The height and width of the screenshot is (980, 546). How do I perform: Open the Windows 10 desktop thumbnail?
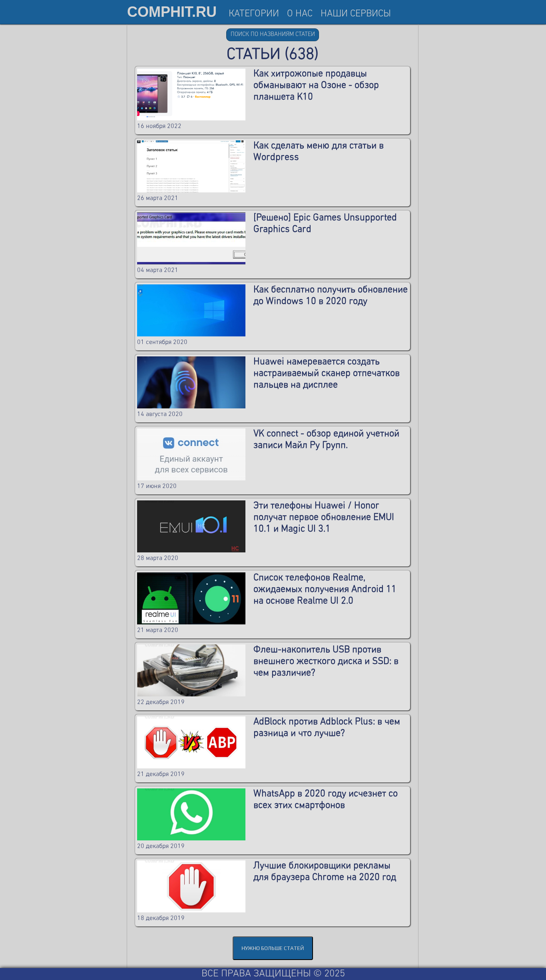(191, 310)
